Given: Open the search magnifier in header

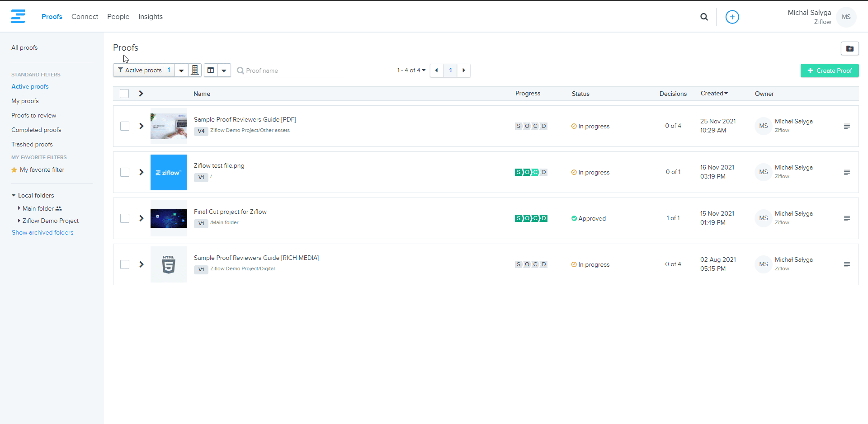Looking at the screenshot, I should 704,17.
